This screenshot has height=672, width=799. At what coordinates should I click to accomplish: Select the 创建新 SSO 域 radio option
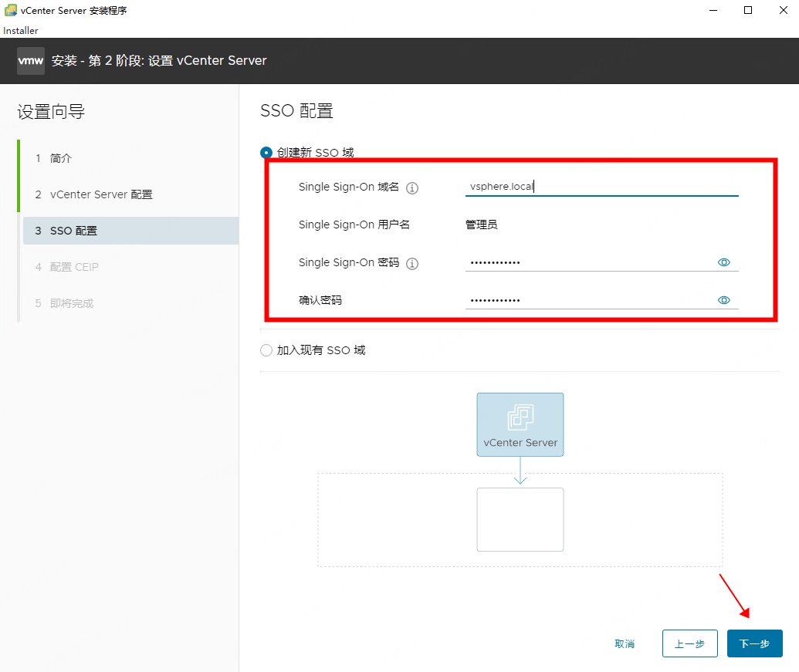coord(266,152)
